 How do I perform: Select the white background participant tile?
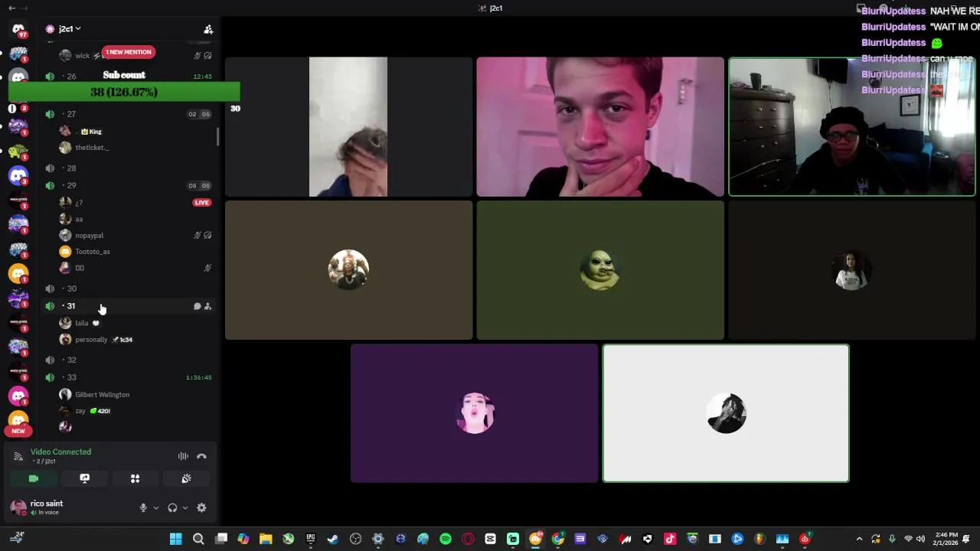click(x=726, y=413)
